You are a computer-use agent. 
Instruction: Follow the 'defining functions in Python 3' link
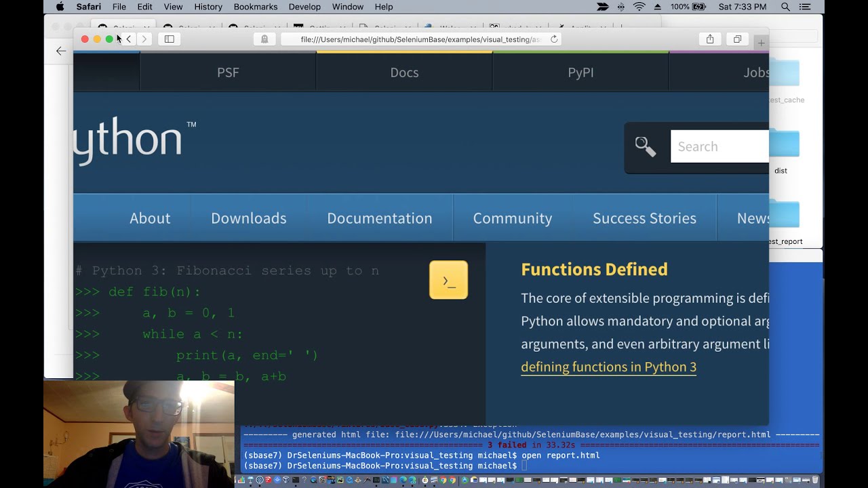pyautogui.click(x=608, y=367)
